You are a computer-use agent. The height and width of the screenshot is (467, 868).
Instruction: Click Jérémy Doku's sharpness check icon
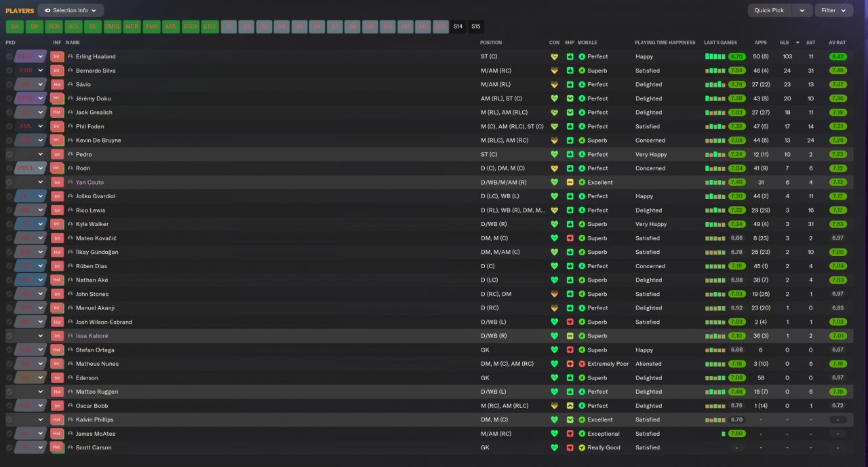click(x=570, y=98)
